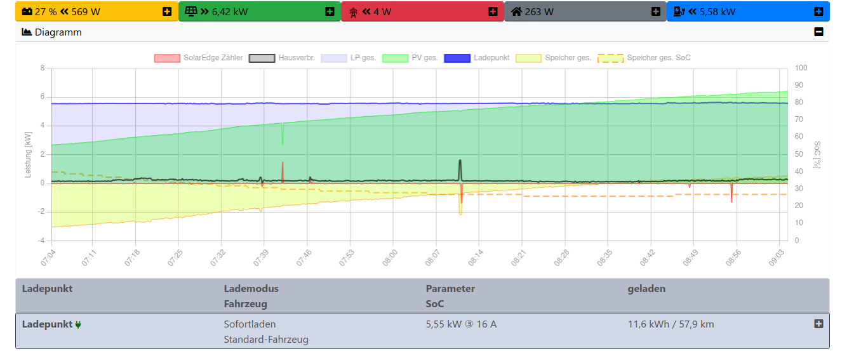Click the green plug icon next to Ladepunkt
Viewport: 868px width, 351px height.
pos(79,325)
